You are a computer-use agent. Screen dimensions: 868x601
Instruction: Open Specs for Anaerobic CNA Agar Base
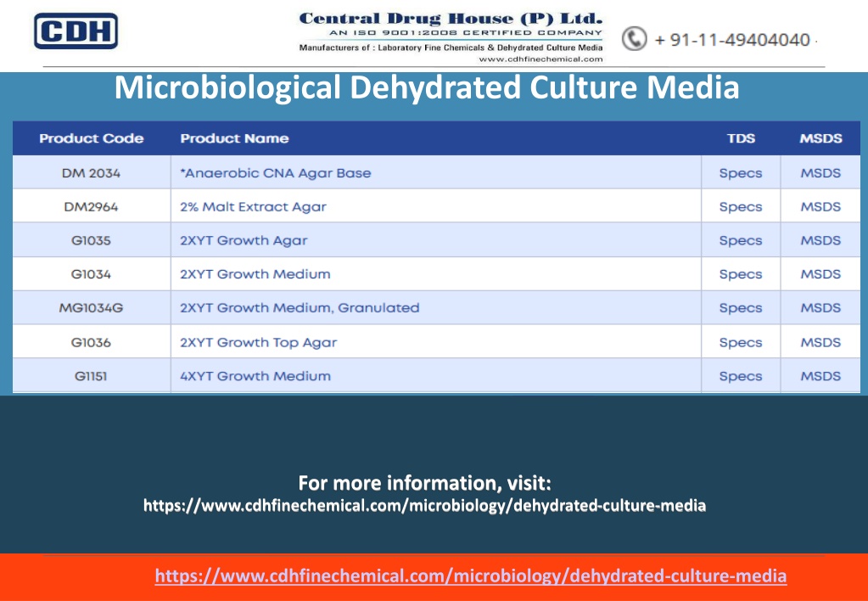click(741, 173)
